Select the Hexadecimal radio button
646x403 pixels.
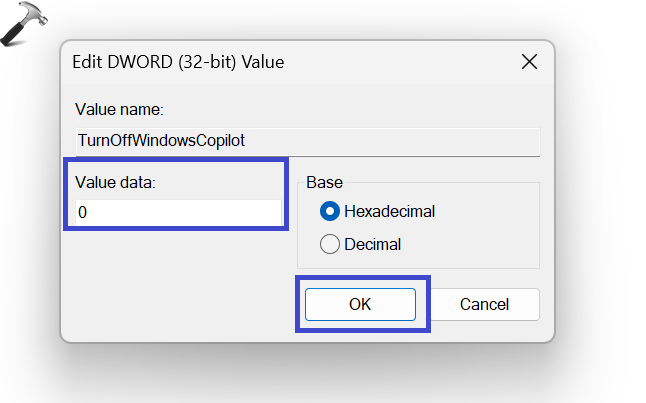point(328,211)
